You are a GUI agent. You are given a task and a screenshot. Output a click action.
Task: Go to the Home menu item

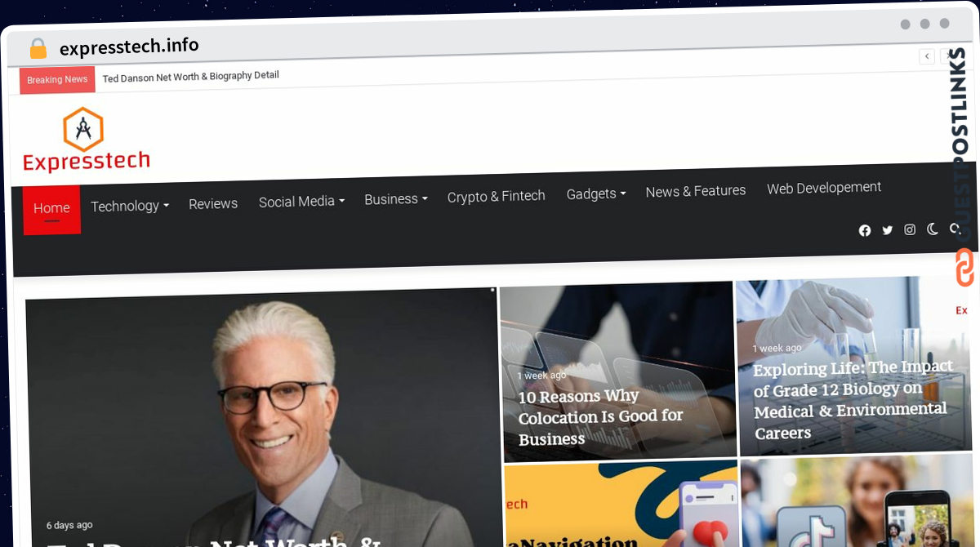(x=51, y=209)
